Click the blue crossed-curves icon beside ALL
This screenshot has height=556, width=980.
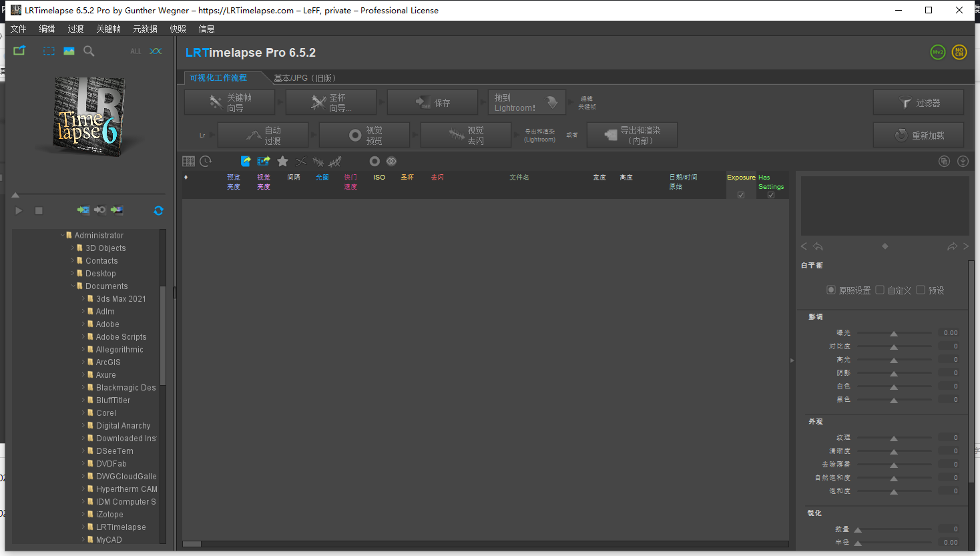click(x=156, y=51)
